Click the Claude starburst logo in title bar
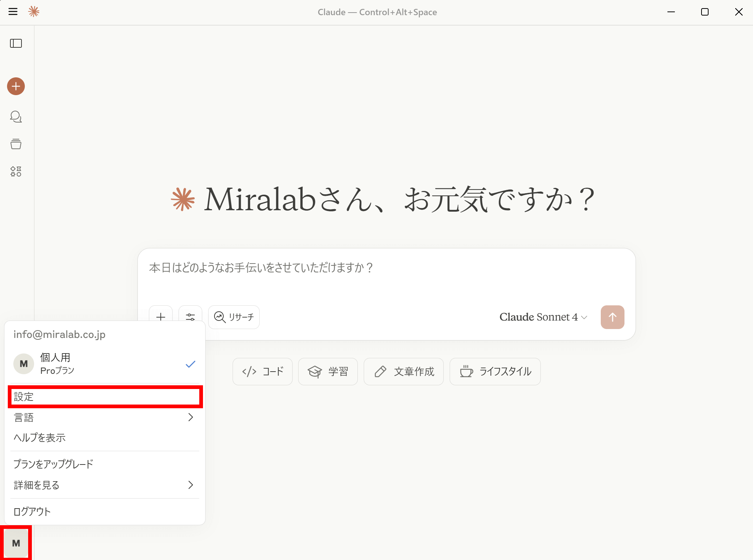This screenshot has width=753, height=560. point(34,12)
